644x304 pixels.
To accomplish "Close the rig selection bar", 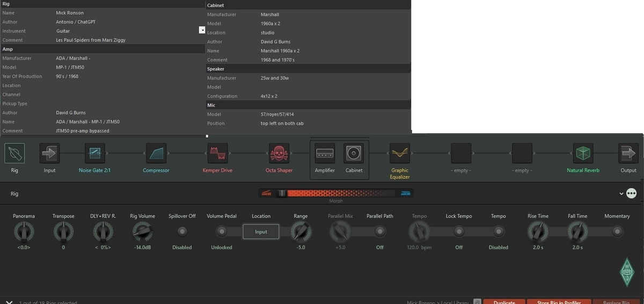I will coord(9,301).
